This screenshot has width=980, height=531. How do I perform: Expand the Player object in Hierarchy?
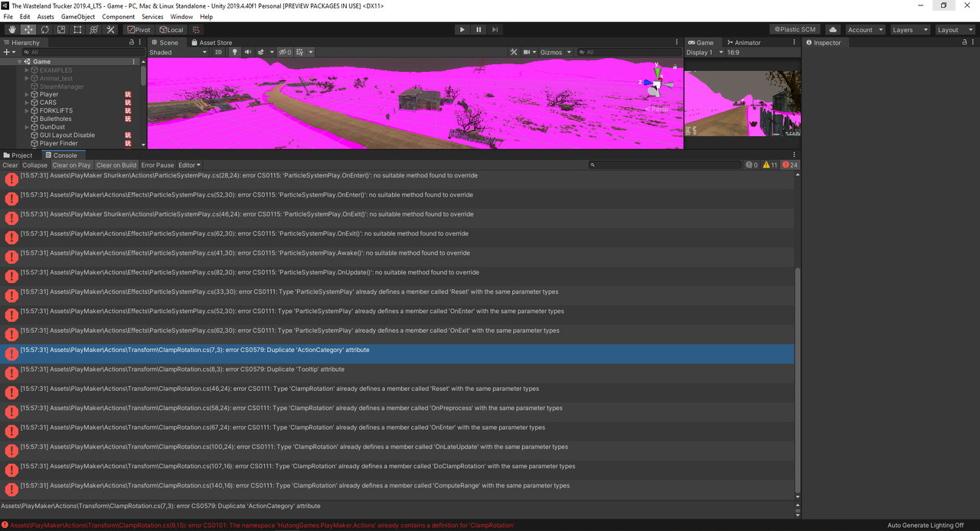coord(27,95)
